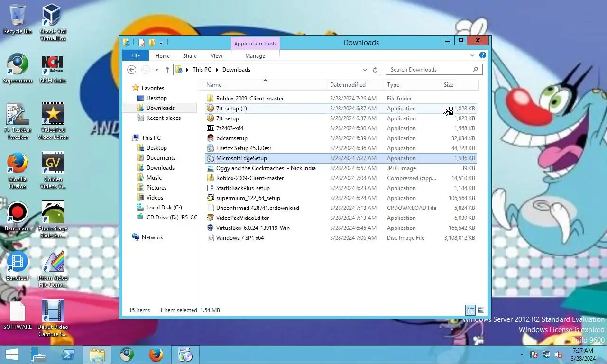Open Oracle VM VirtualBox desktop shortcut
The height and width of the screenshot is (364, 607).
pyautogui.click(x=53, y=22)
